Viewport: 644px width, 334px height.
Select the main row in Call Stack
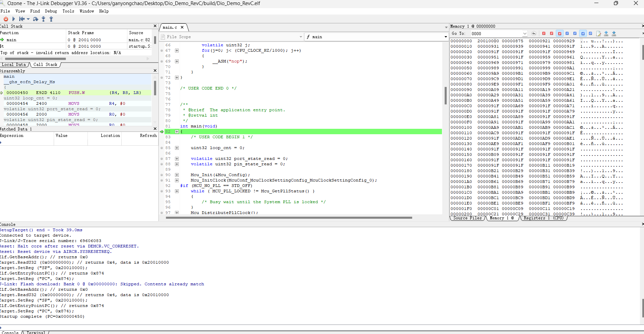pyautogui.click(x=76, y=40)
